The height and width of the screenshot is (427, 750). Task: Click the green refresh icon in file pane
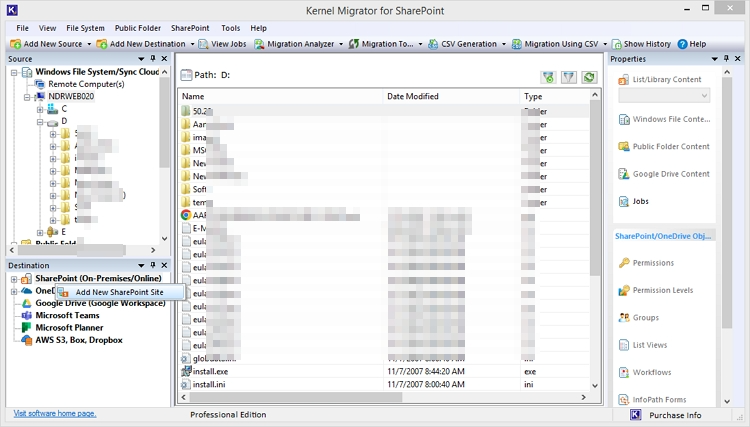click(x=589, y=77)
